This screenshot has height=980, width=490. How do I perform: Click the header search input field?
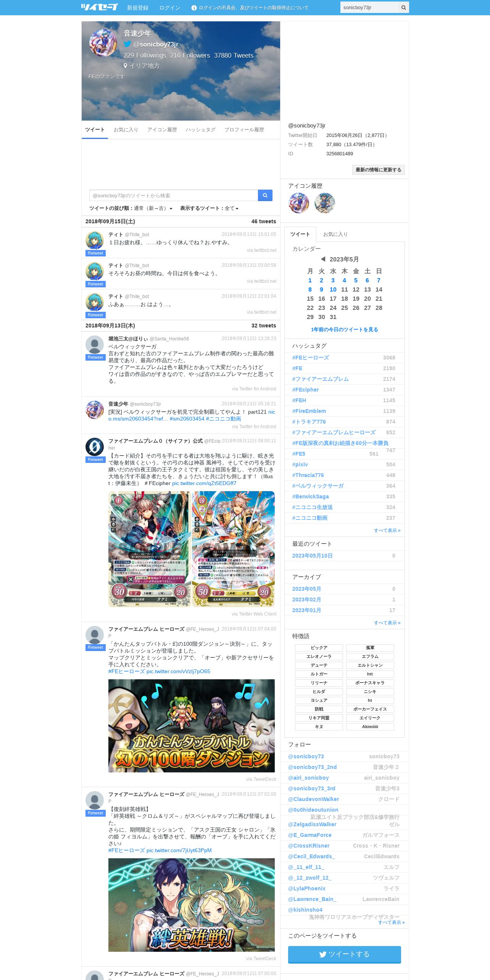[x=369, y=8]
